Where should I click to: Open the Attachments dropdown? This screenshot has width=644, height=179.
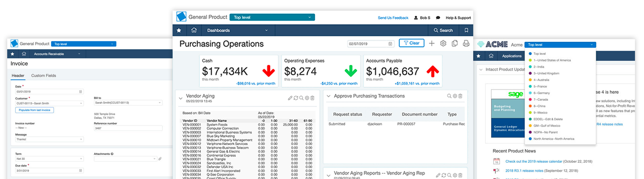[125, 159]
